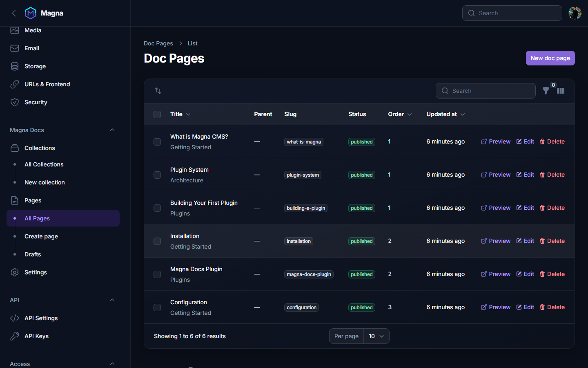Check the Configuration row checkbox
The height and width of the screenshot is (368, 588).
(x=157, y=307)
